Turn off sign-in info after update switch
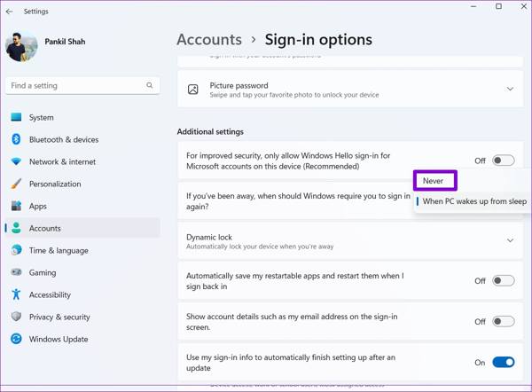The width and height of the screenshot is (532, 392). (x=504, y=362)
